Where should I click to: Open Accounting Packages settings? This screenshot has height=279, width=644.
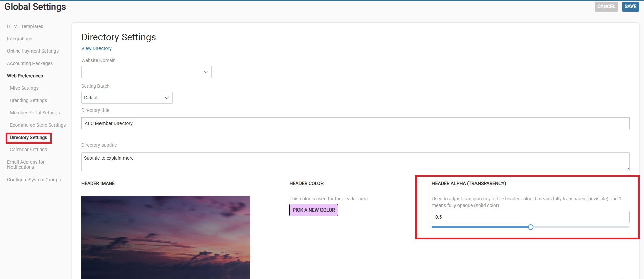[x=30, y=63]
